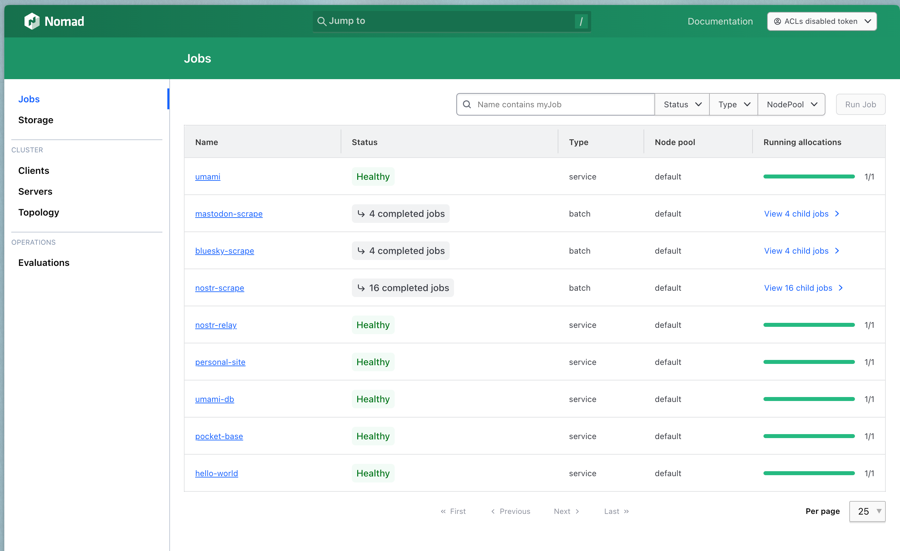Click the Jump to search field
Viewport: 900px width, 551px height.
(452, 21)
